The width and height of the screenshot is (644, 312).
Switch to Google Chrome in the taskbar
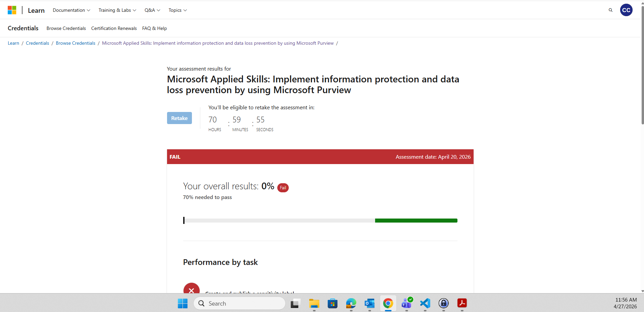pos(388,304)
